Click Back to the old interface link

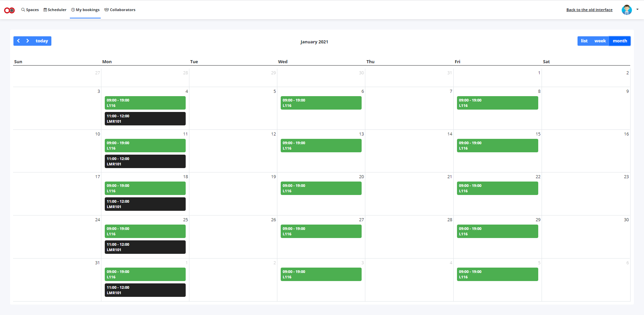[x=589, y=10]
